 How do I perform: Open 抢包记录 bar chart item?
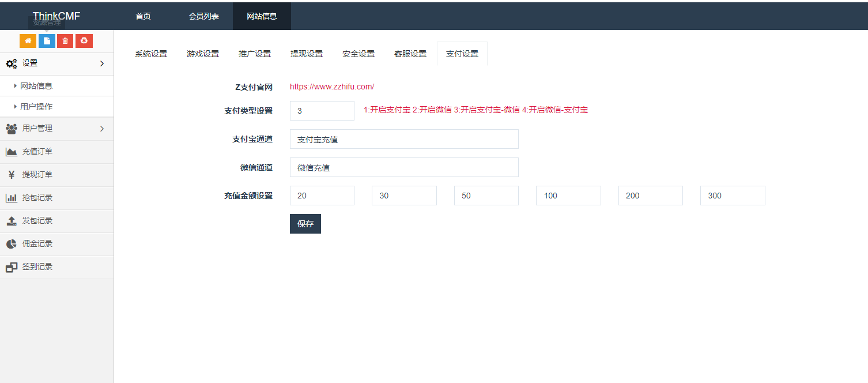point(37,198)
